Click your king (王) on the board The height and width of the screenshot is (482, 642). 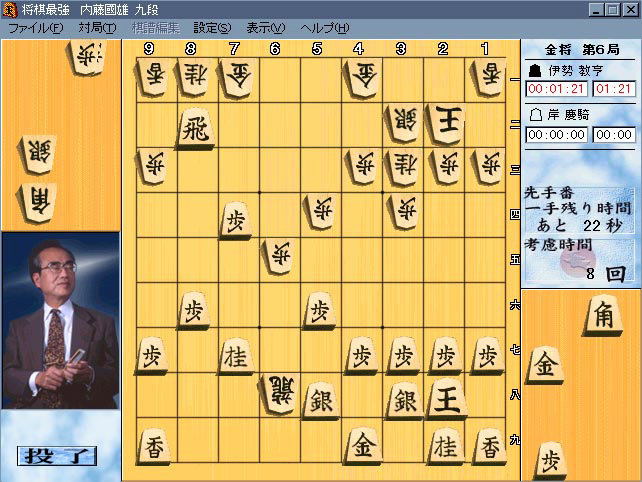click(x=446, y=399)
